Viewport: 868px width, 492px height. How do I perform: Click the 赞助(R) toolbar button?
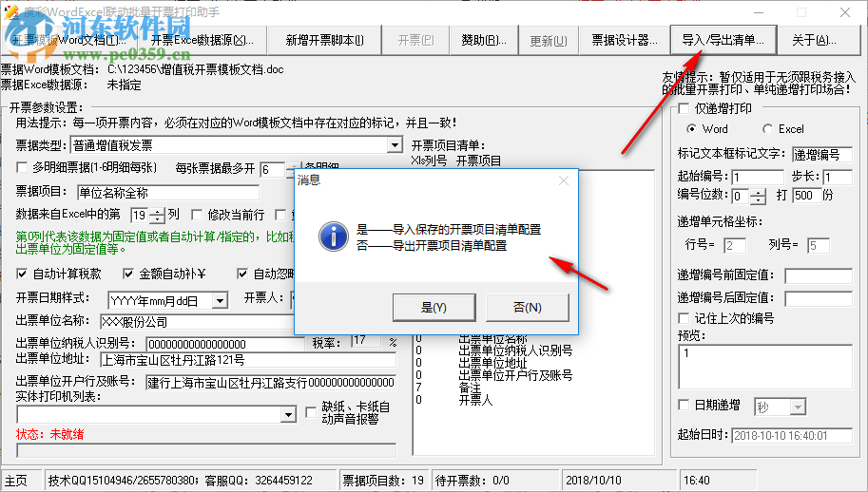click(484, 40)
